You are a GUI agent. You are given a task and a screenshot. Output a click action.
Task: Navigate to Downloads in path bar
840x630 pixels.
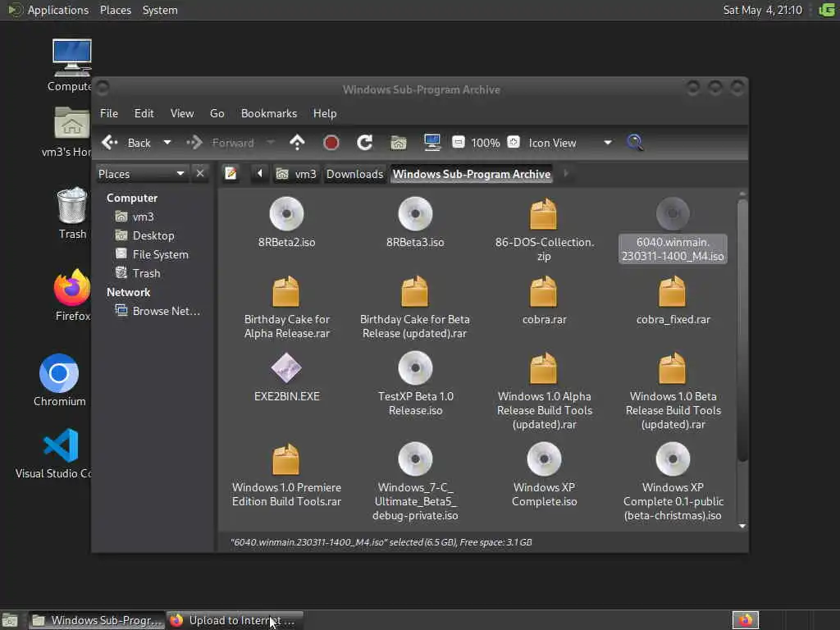[x=354, y=174]
